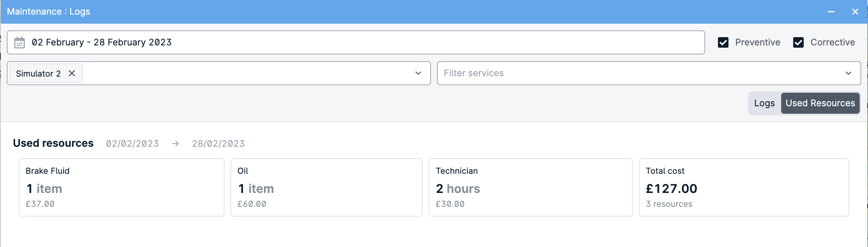868x247 pixels.
Task: Open the Oil resource card
Action: coord(326,187)
